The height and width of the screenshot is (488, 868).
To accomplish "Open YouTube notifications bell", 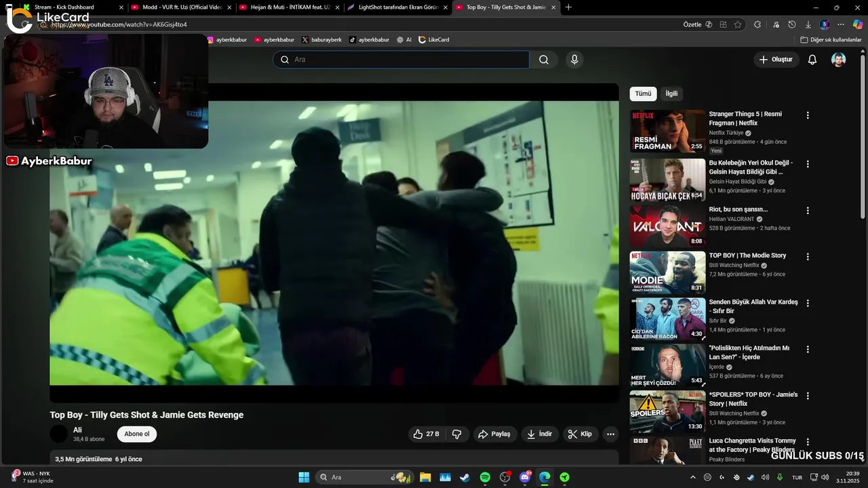I will pos(812,60).
